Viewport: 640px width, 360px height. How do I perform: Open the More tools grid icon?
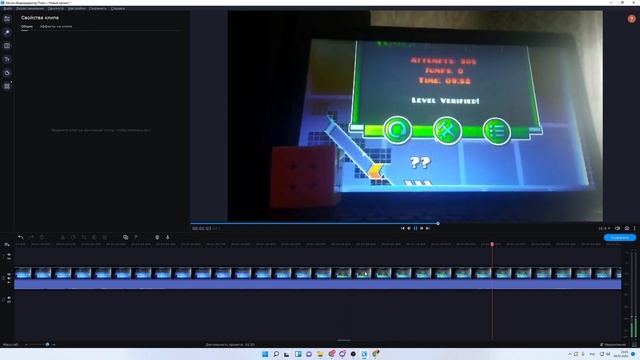point(7,86)
